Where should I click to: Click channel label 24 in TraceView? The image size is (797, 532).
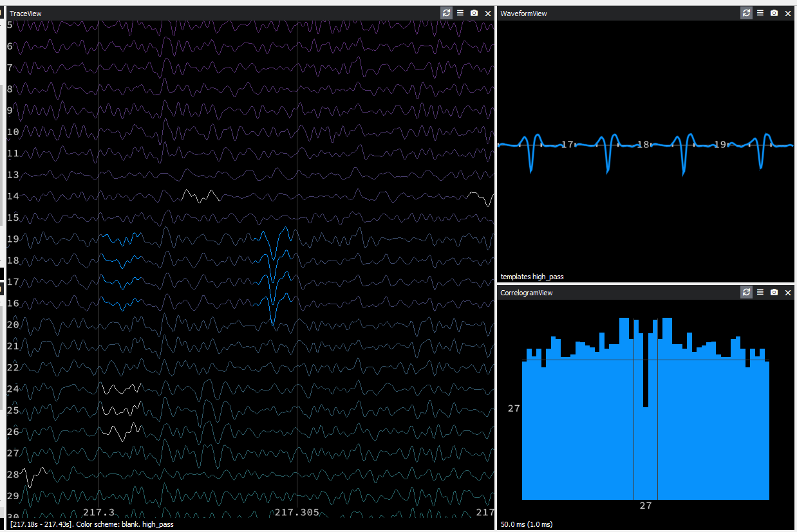[x=13, y=389]
